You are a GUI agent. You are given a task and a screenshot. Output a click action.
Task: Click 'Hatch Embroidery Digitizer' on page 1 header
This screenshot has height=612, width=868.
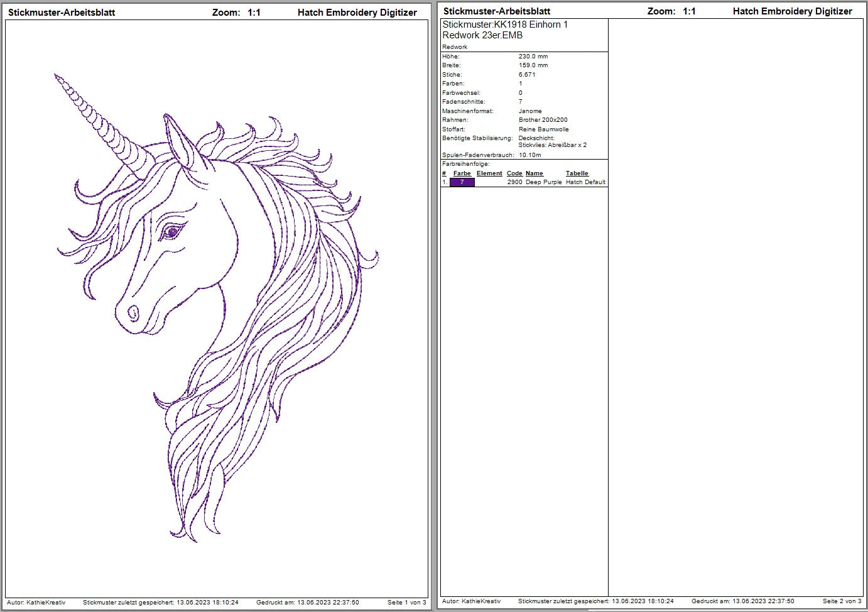[x=357, y=12]
